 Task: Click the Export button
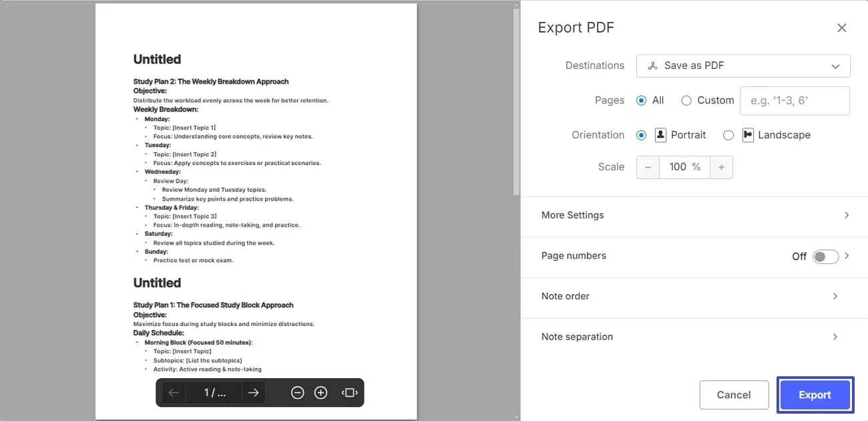[x=815, y=394]
